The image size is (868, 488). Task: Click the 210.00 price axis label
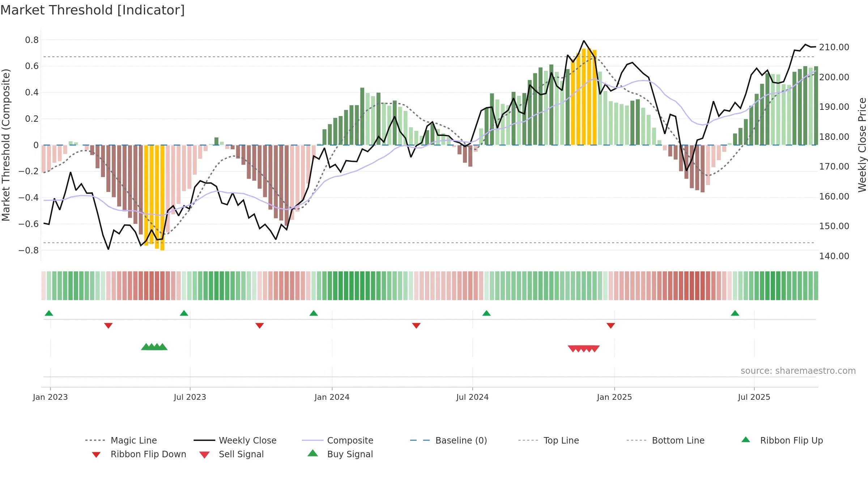coord(834,47)
